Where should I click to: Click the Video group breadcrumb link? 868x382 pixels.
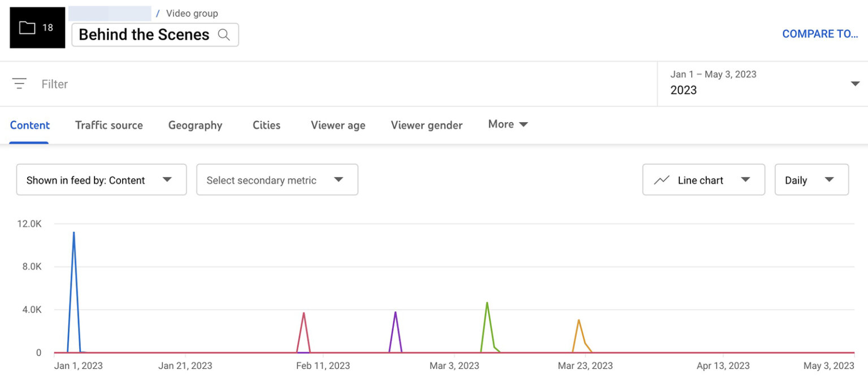[x=193, y=13]
